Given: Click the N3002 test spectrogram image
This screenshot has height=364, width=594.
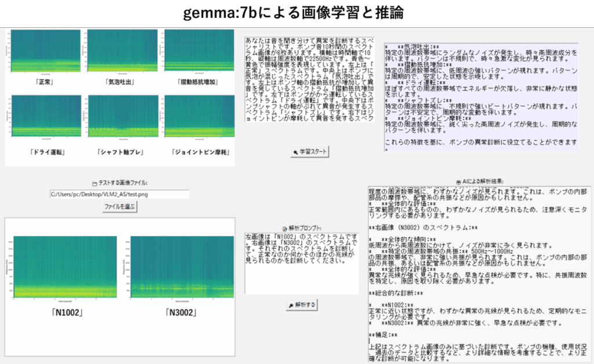Looking at the screenshot, I should click(x=182, y=268).
